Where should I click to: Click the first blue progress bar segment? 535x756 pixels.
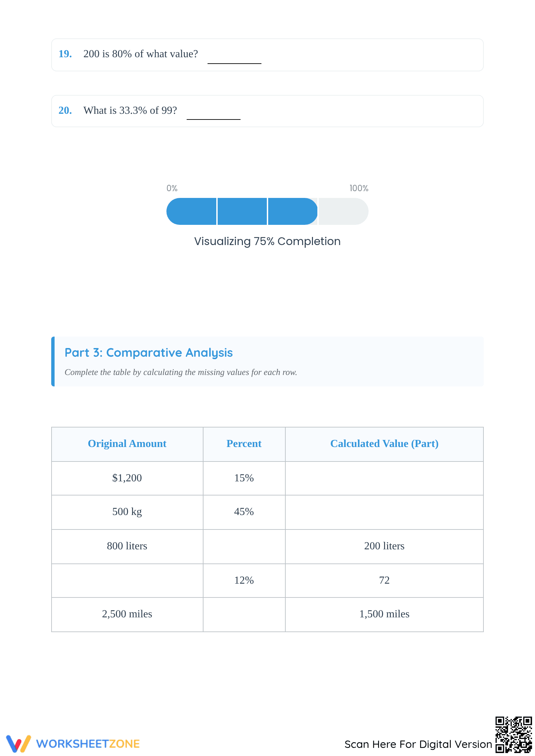191,211
